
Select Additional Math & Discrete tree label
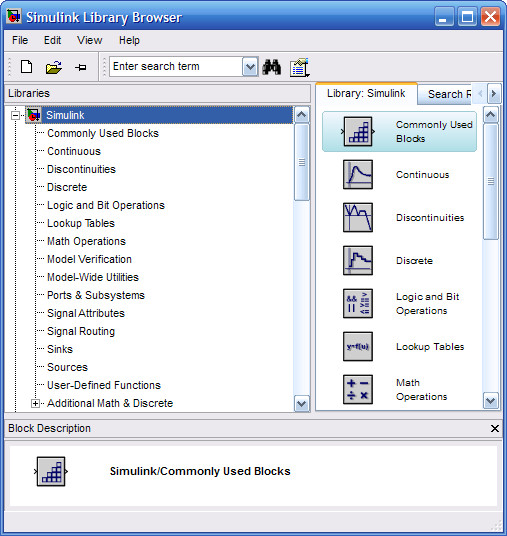point(110,403)
